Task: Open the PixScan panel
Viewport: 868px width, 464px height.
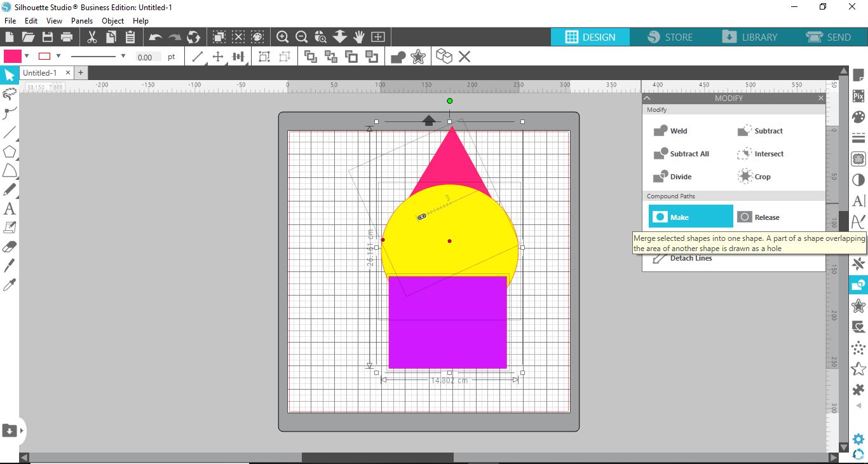Action: point(858,95)
